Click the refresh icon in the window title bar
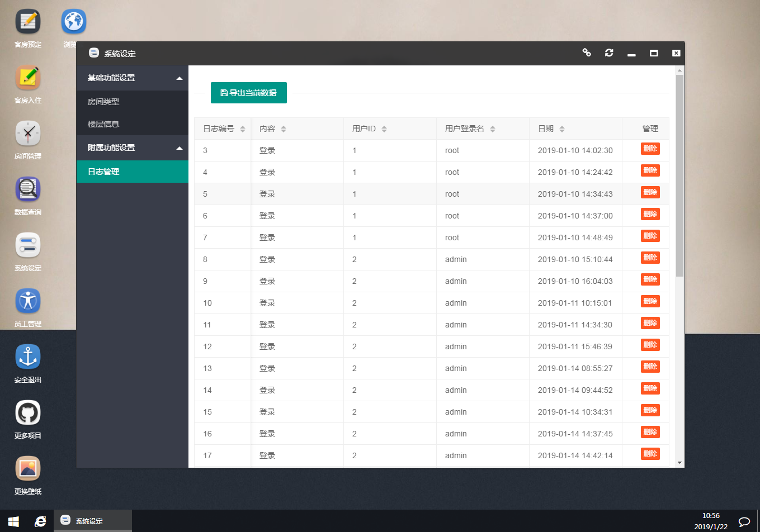The height and width of the screenshot is (532, 760). (609, 53)
